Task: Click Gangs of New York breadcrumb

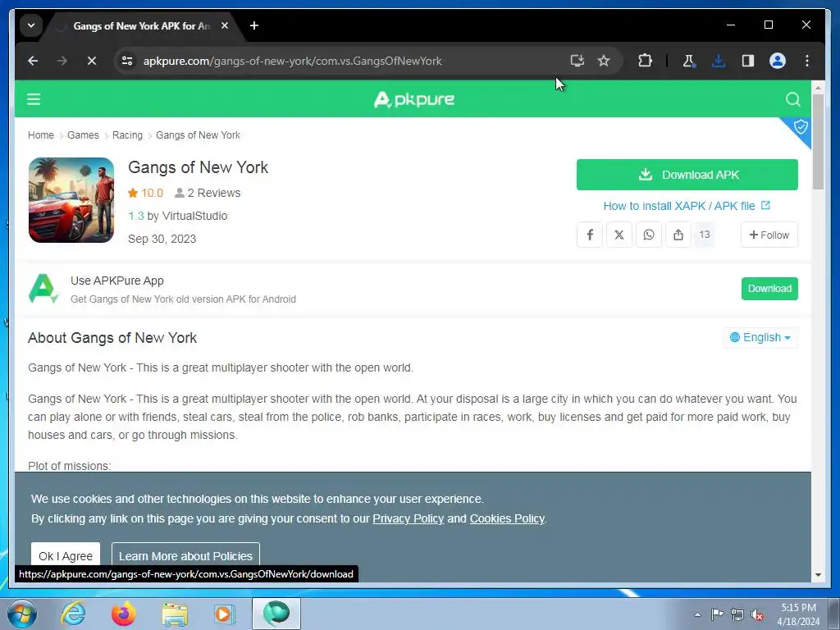Action: click(199, 135)
